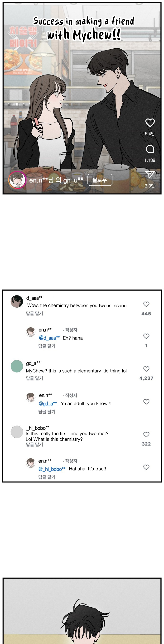The width and height of the screenshot is (164, 644).
Task: Click 답글 달기 under gd_a**'s comment
Action: pos(35,378)
